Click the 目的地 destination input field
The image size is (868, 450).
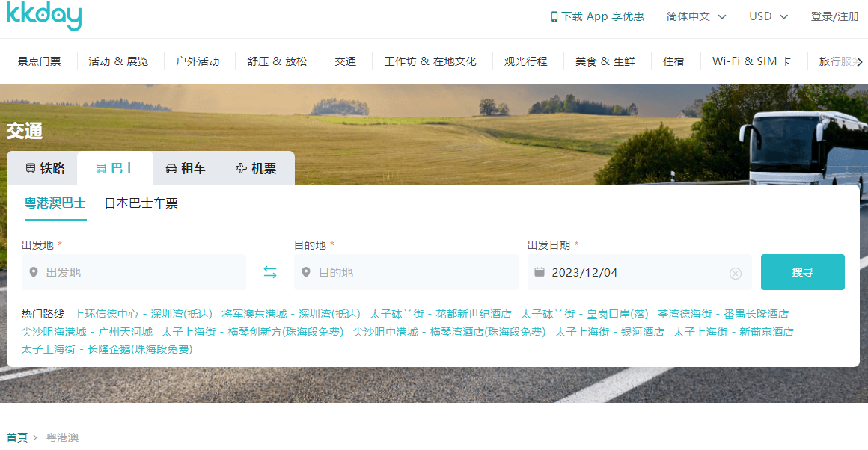click(x=415, y=272)
